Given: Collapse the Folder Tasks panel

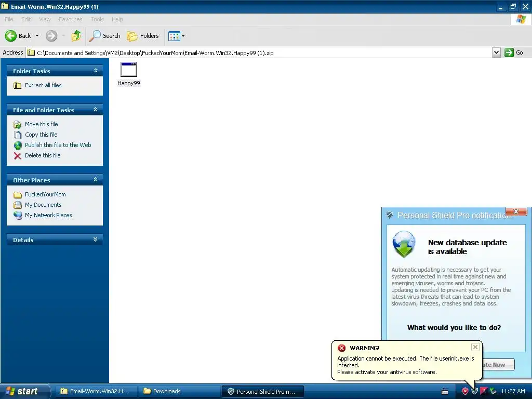Looking at the screenshot, I should tap(96, 71).
